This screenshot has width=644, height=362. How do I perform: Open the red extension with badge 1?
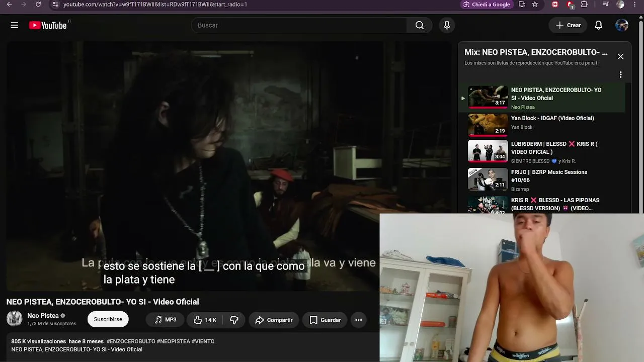point(570,5)
